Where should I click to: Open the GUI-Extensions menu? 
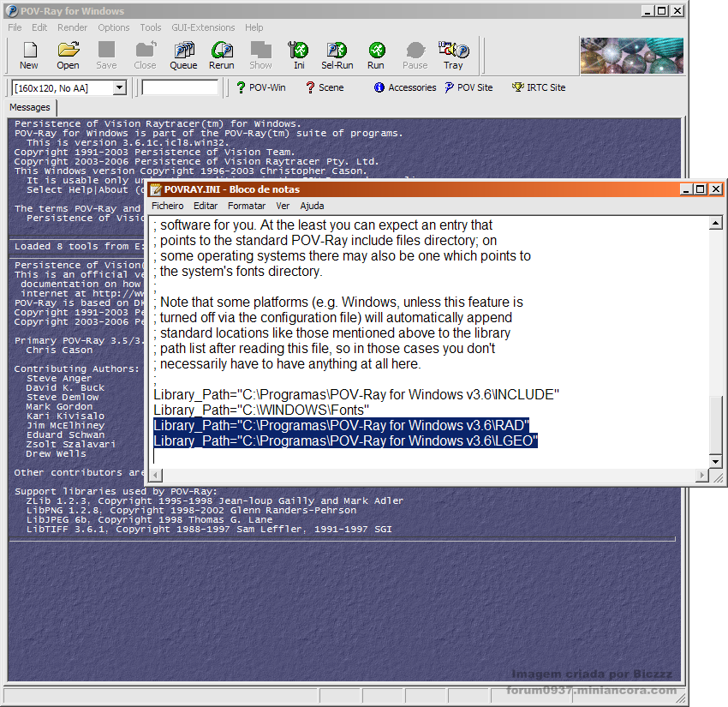click(x=203, y=27)
